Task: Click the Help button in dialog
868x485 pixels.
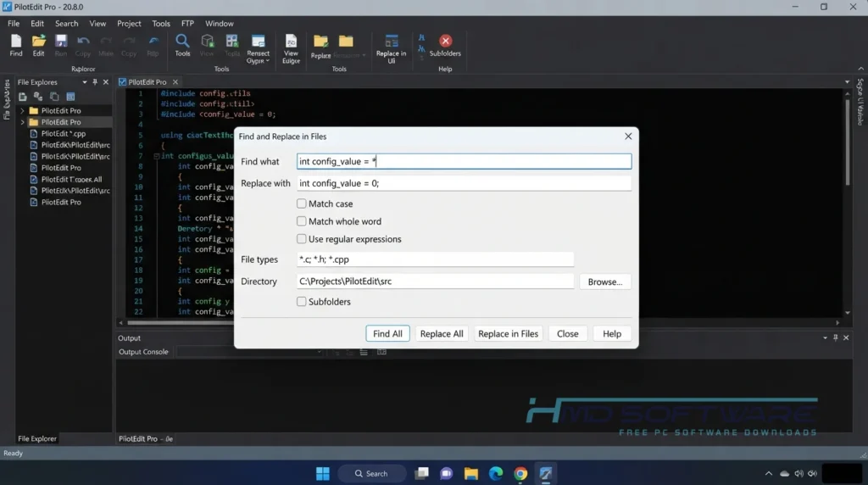Action: 612,334
